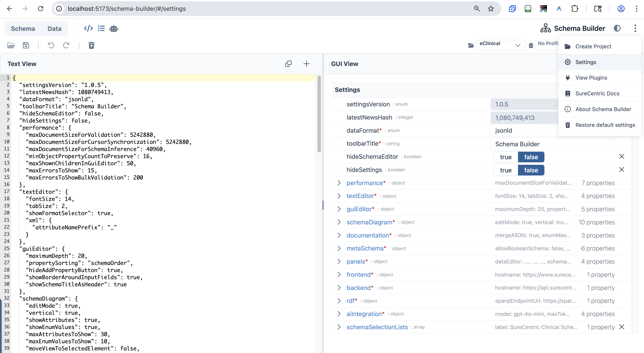Expand the frontend object
Screen dimensions: 644x353
(x=339, y=274)
